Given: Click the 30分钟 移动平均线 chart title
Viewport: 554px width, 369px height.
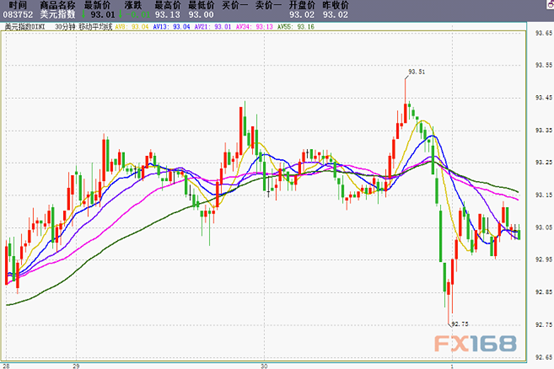Looking at the screenshot, I should (83, 27).
